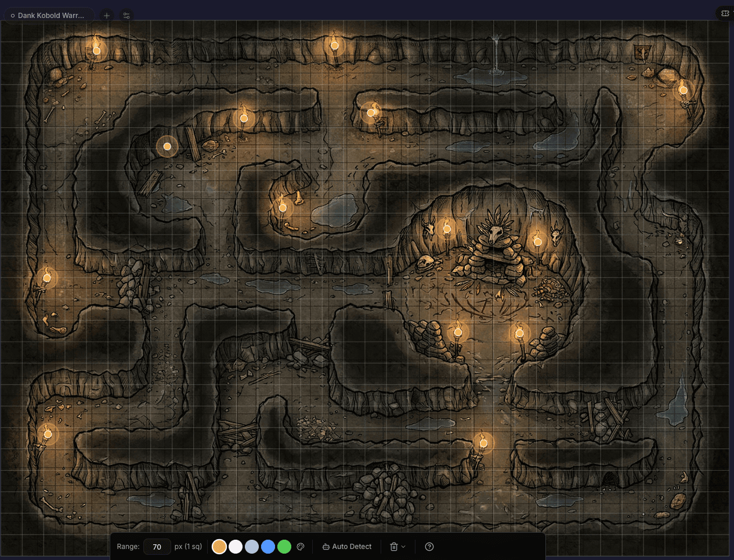Screen dimensions: 734x560
Task: Toggle the orange light color swatch
Action: pos(219,546)
